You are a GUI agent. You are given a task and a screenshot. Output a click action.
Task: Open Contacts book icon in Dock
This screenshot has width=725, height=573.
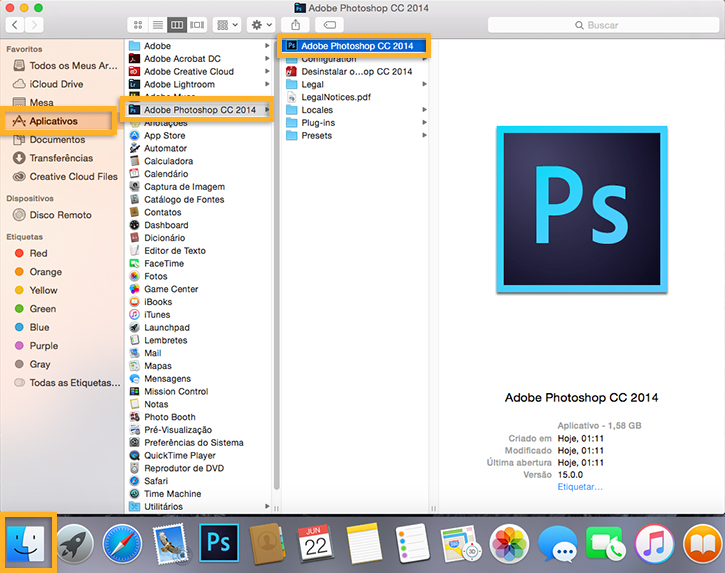click(x=267, y=543)
